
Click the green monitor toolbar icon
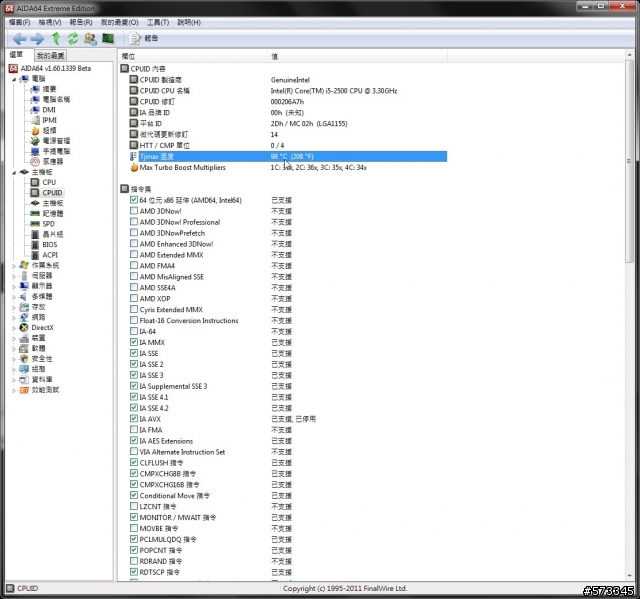point(108,38)
